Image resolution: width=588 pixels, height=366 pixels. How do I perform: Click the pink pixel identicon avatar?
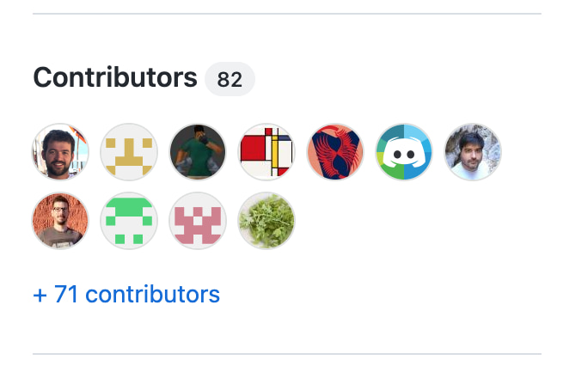[x=198, y=221]
